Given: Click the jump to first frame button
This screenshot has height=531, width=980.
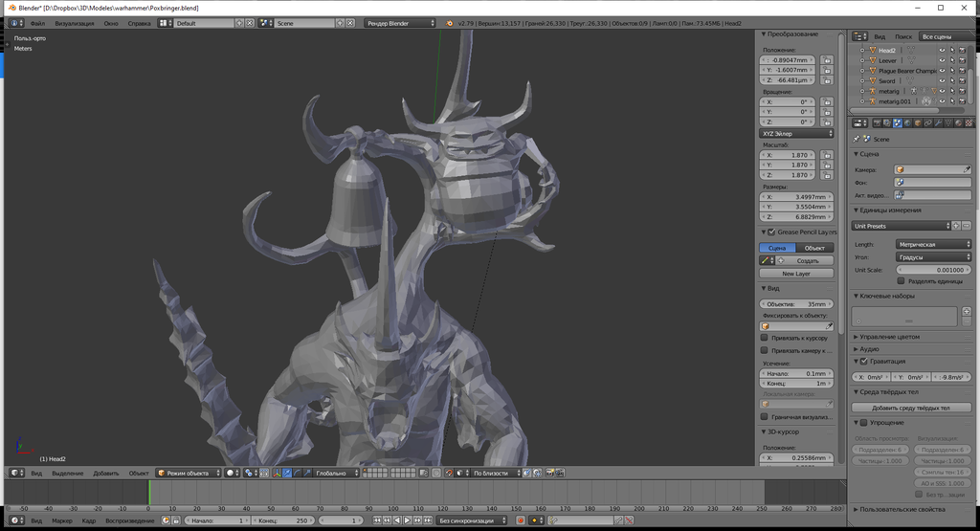Looking at the screenshot, I should tap(376, 520).
